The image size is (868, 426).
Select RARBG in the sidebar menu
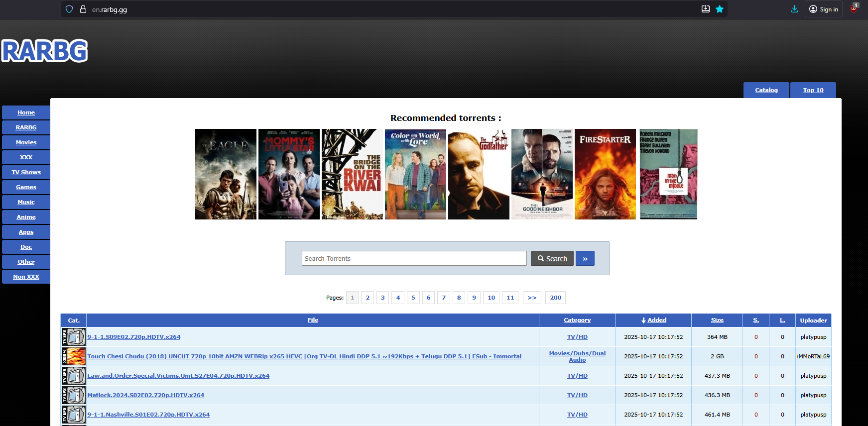pos(26,127)
